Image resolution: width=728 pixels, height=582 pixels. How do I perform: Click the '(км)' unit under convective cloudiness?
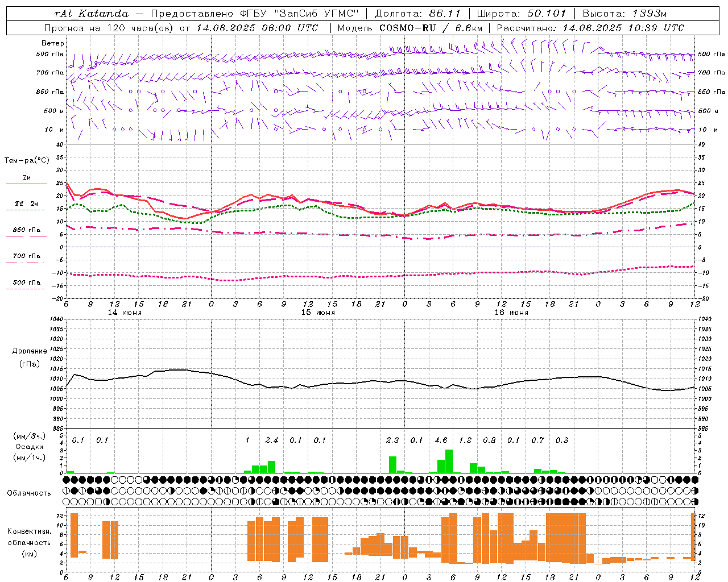[29, 554]
